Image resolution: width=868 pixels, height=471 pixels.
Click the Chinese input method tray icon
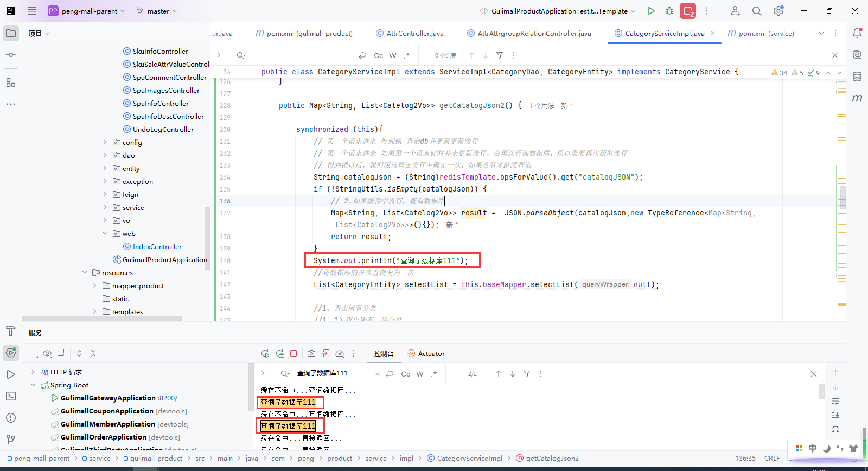813,448
